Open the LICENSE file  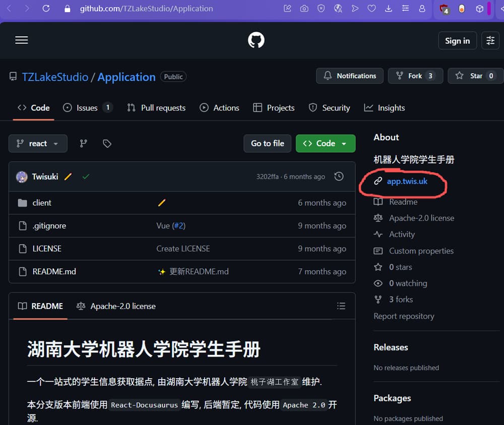click(x=47, y=249)
